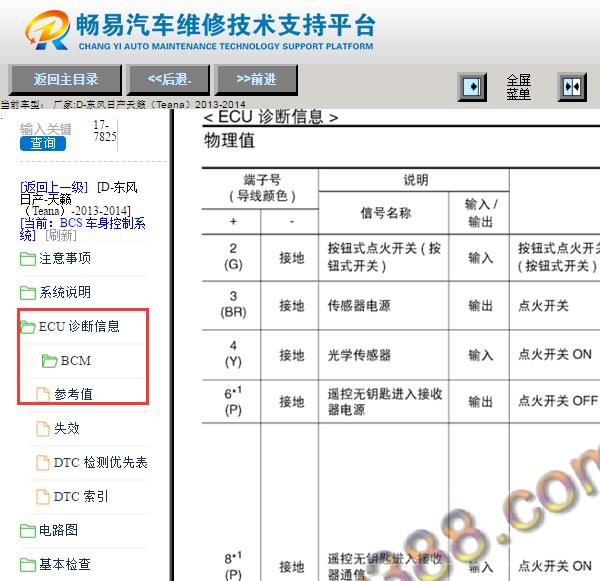
Task: Focus the 输入关键 keyword input field
Action: tap(45, 129)
